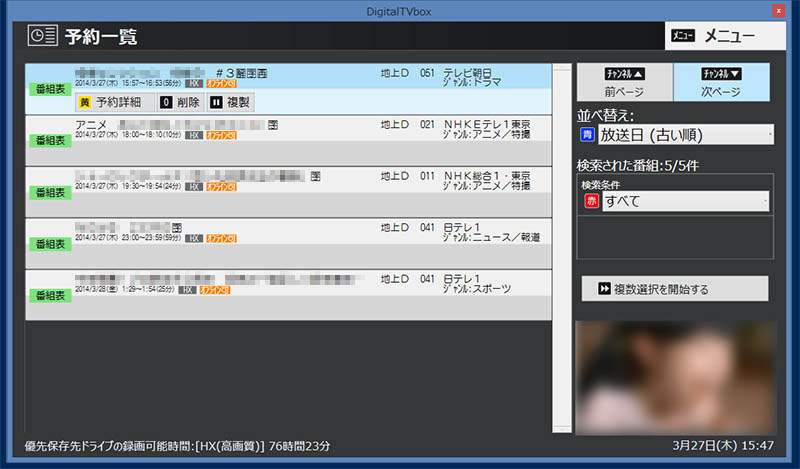Click the 番組表 tag on the テレビ朝日 entry
Image resolution: width=800 pixels, height=469 pixels.
(x=48, y=88)
